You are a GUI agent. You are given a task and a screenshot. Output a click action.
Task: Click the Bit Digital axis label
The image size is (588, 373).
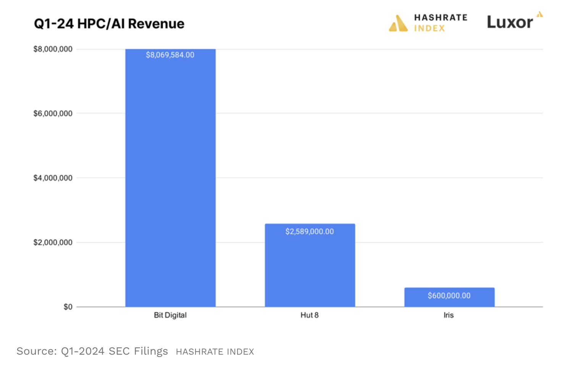point(170,315)
